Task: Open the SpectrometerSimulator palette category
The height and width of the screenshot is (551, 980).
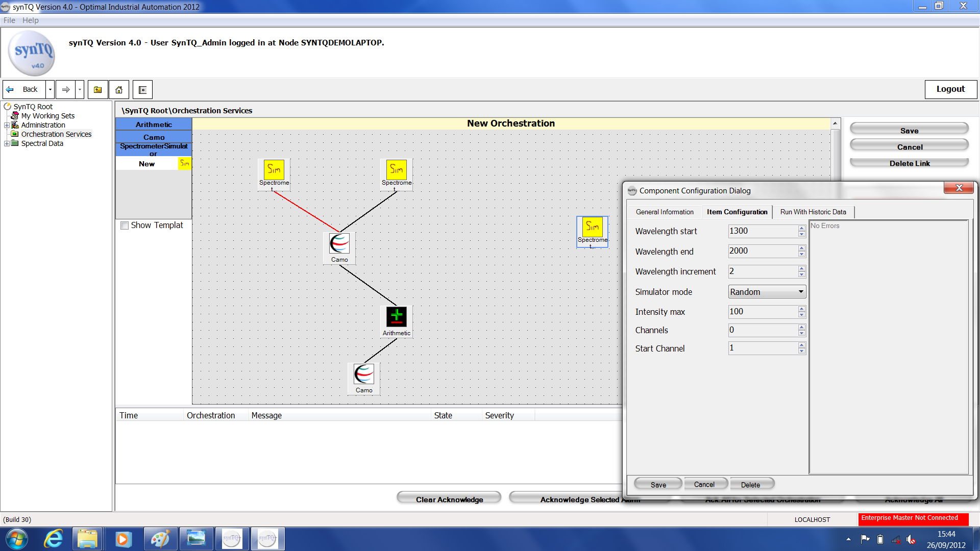Action: coord(154,149)
